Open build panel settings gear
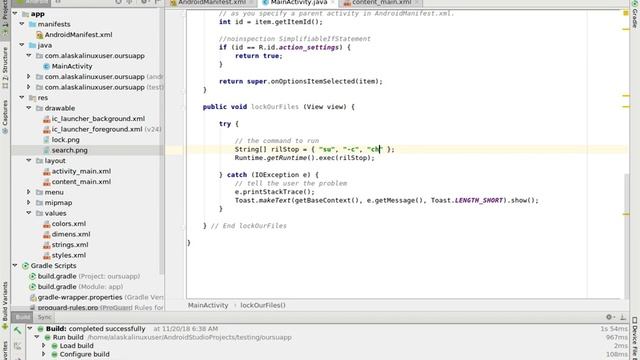This screenshot has height=360, width=640. click(609, 317)
